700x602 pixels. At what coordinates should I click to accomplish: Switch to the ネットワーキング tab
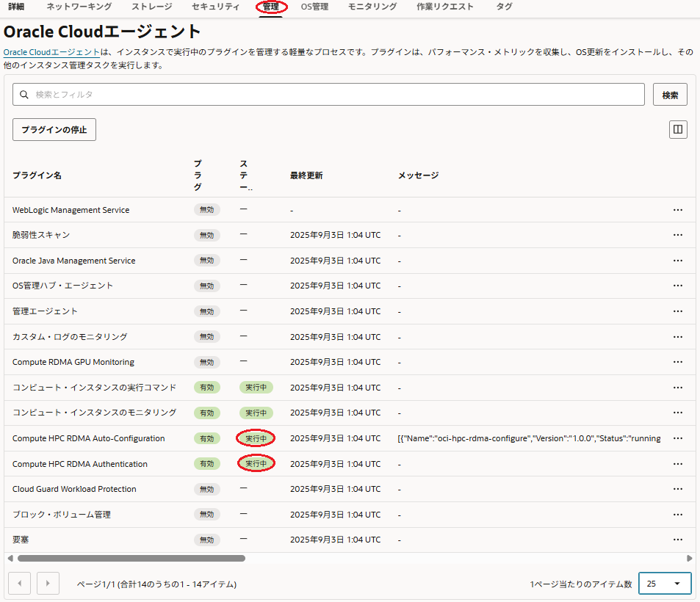(x=79, y=7)
